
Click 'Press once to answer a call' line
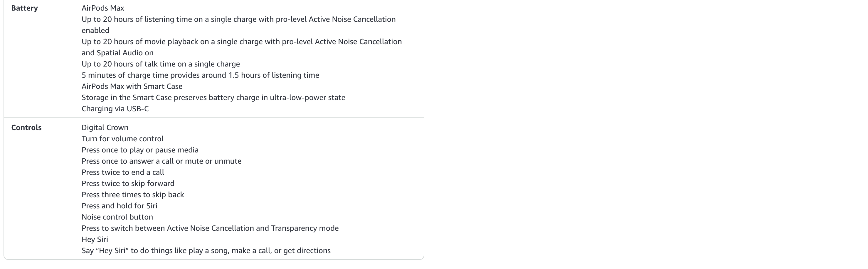tap(162, 161)
